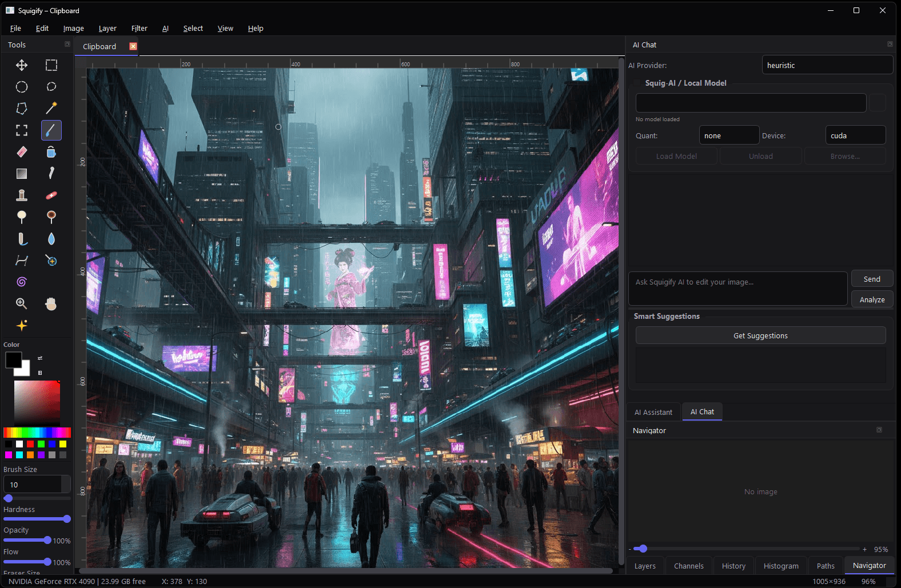This screenshot has height=588, width=901.
Task: Open the AI Provider dropdown
Action: [x=827, y=65]
